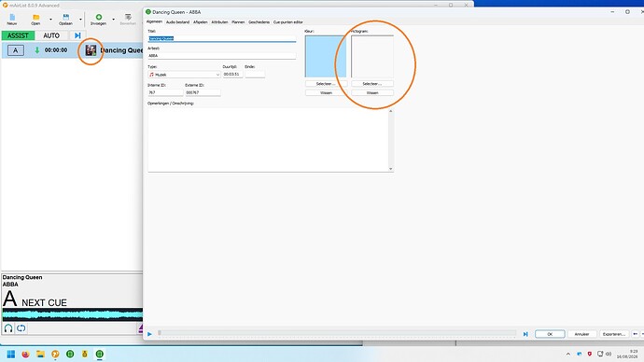Click the headphones pre-listen icon in player A
Screen dimensions: 644x362
coord(8,328)
